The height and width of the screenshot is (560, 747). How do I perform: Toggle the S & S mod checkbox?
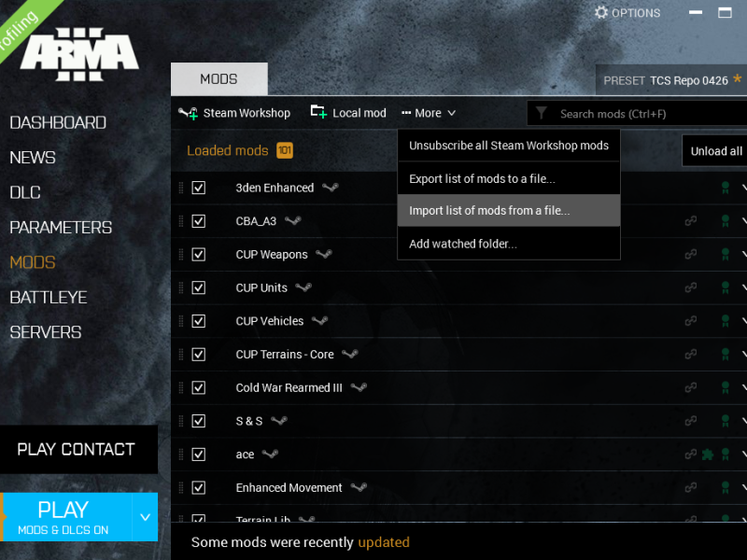[199, 421]
